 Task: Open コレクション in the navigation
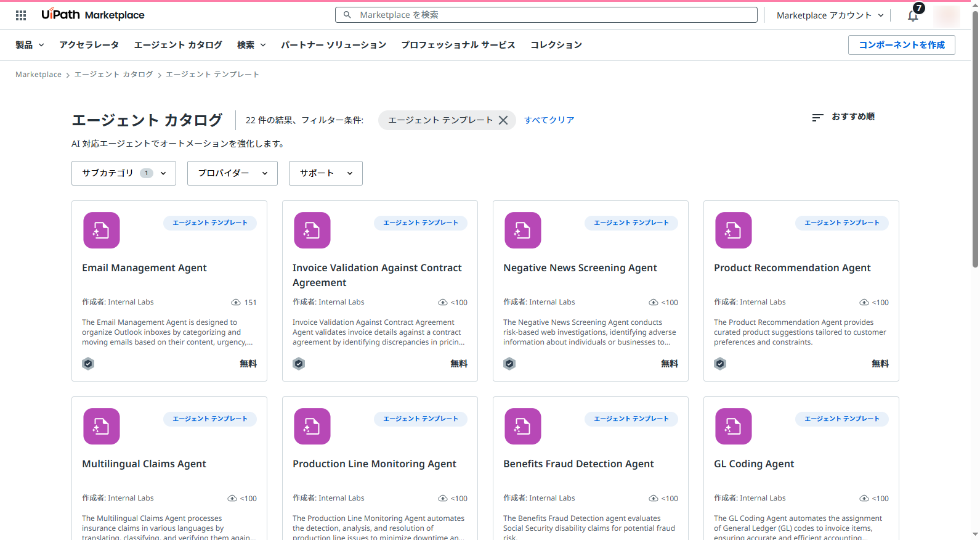pos(556,45)
